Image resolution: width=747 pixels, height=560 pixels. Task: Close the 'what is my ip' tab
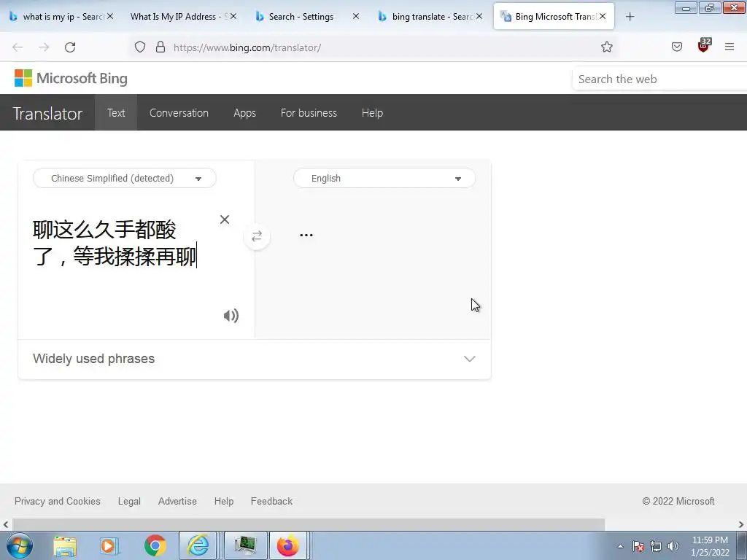[110, 16]
